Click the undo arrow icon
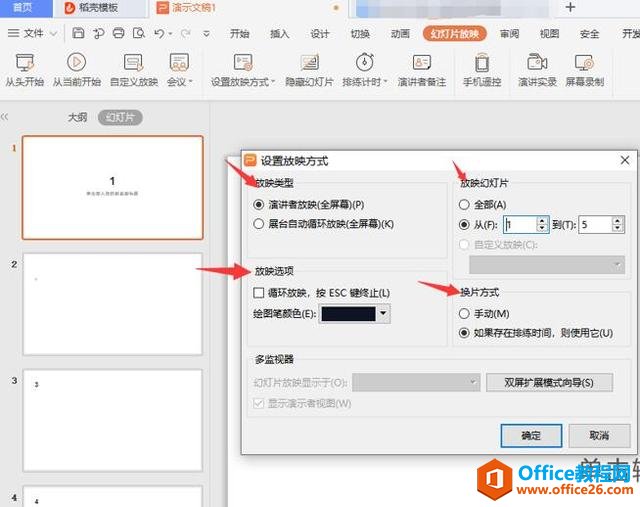The height and width of the screenshot is (507, 640). pos(159,33)
